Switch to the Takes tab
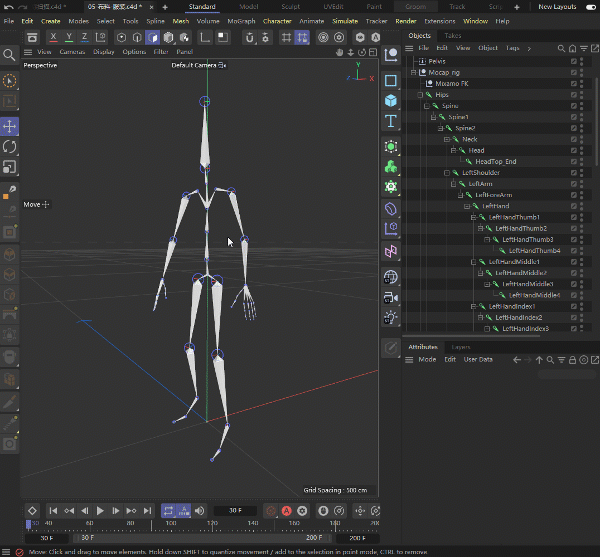This screenshot has width=600, height=557. [x=453, y=36]
